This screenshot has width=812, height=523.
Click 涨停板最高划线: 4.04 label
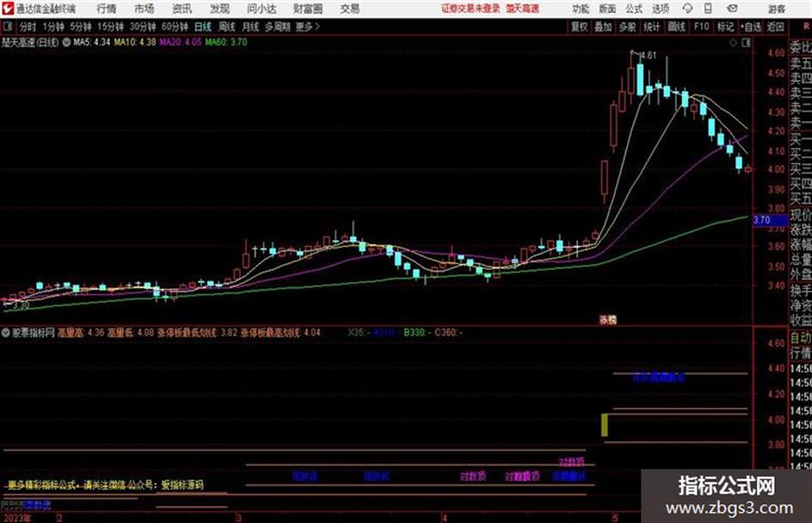click(280, 332)
